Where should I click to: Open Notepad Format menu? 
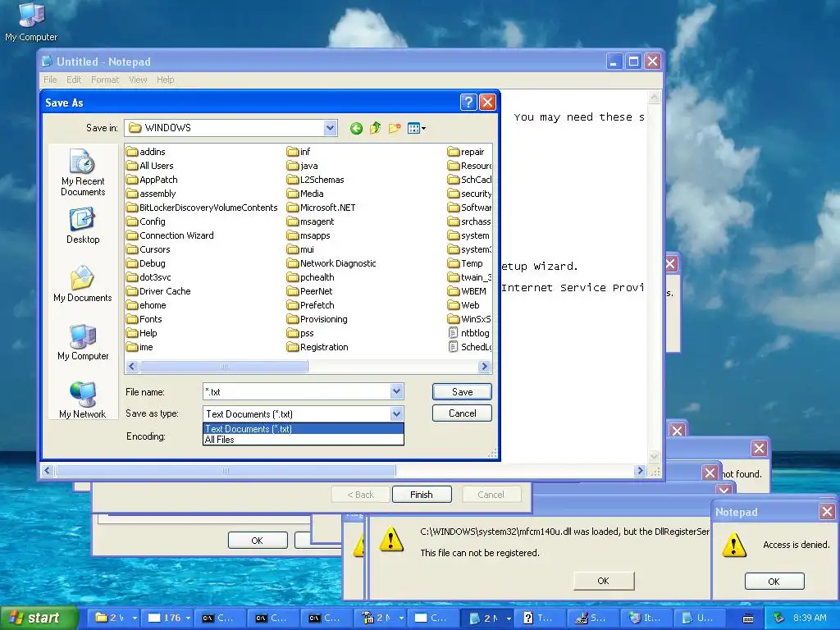pos(105,80)
